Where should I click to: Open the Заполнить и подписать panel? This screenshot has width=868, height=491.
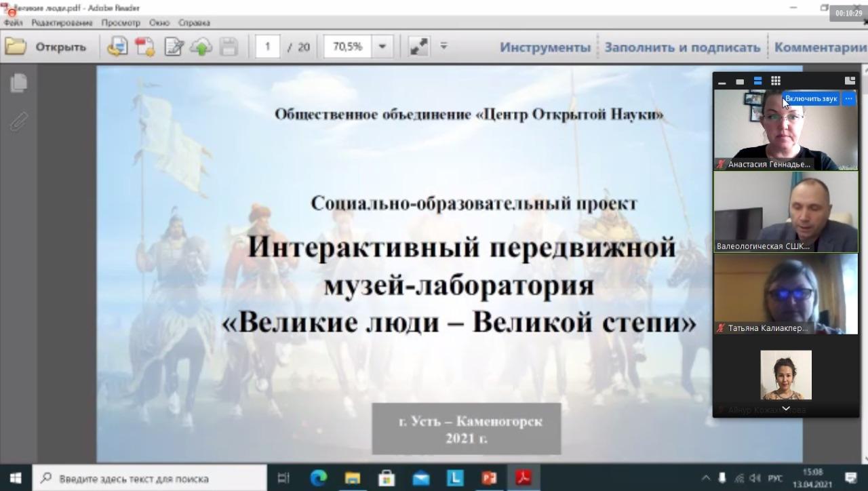[x=682, y=47]
